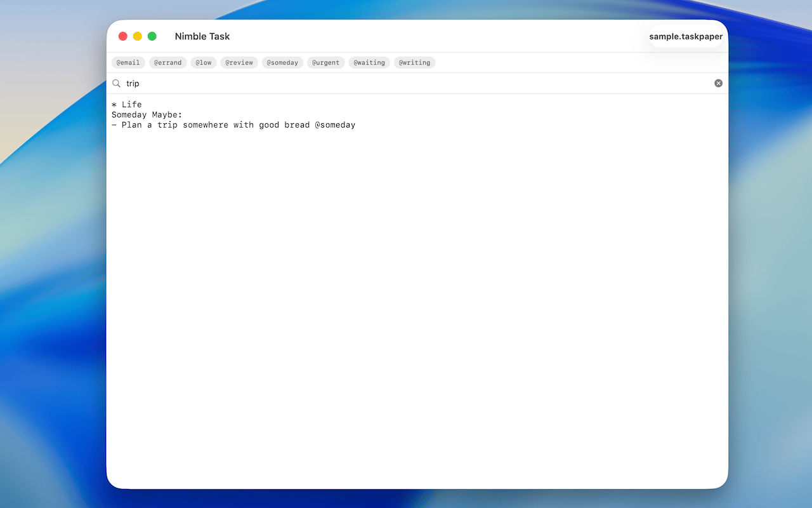Clear the search field with the x icon
The width and height of the screenshot is (812, 508).
[x=718, y=83]
